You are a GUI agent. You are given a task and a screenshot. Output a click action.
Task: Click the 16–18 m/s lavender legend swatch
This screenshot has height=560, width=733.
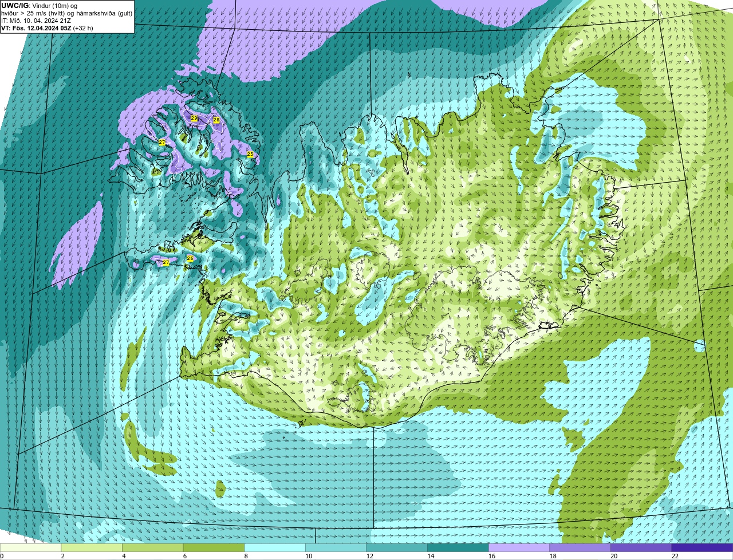(x=519, y=547)
